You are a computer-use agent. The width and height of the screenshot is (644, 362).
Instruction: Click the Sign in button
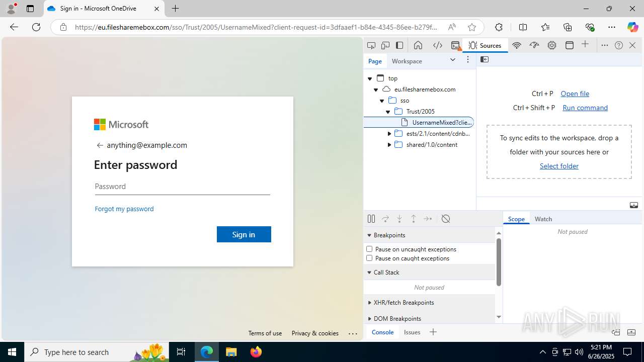[x=244, y=234]
